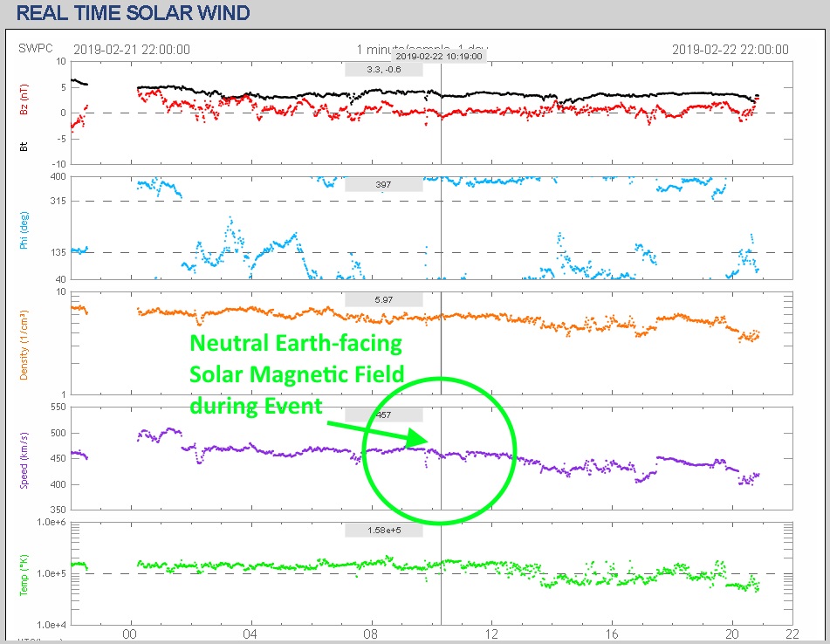830x644 pixels.
Task: Click the Speed readout '457'
Action: 384,414
